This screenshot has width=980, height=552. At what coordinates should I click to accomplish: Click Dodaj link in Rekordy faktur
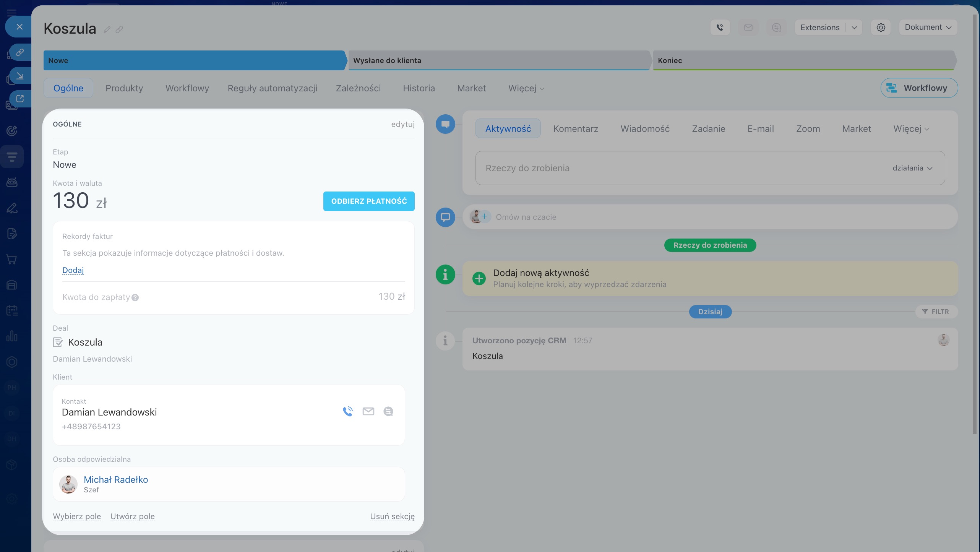73,270
